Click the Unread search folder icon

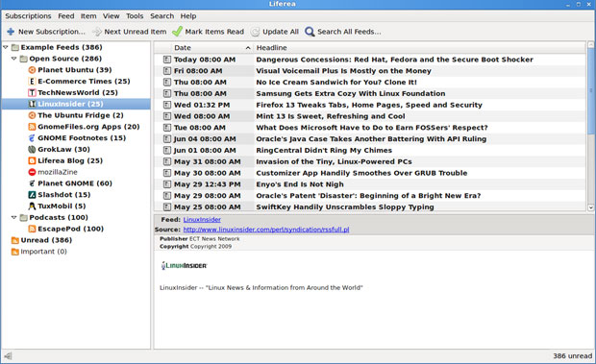point(15,240)
